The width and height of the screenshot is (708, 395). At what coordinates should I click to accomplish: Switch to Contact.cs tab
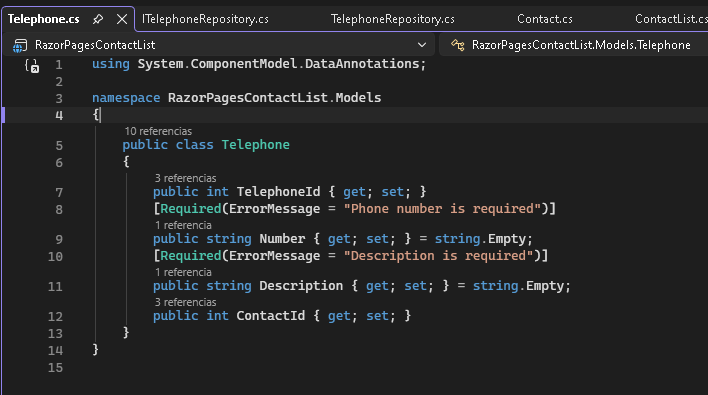[x=545, y=19]
